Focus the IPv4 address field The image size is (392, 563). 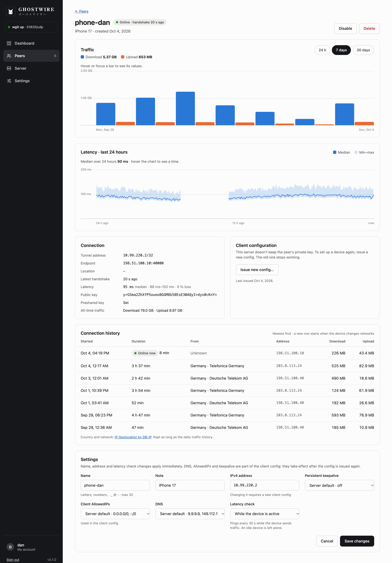point(264,485)
